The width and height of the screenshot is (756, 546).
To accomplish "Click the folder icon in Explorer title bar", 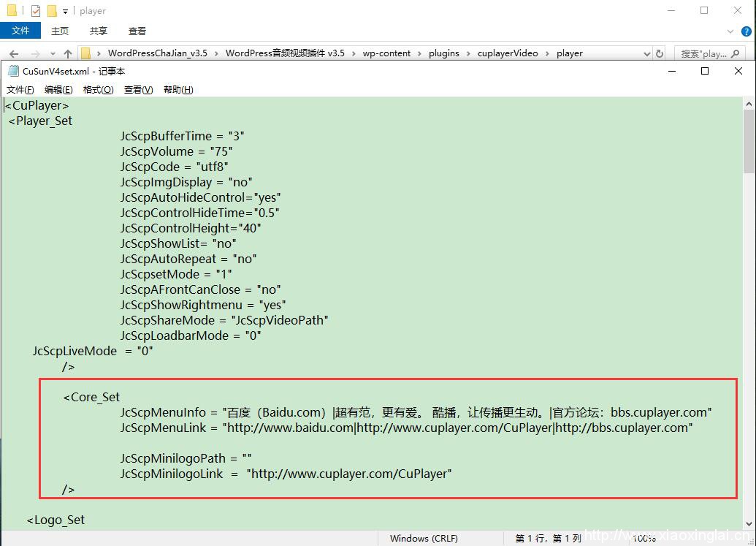I will 12,10.
